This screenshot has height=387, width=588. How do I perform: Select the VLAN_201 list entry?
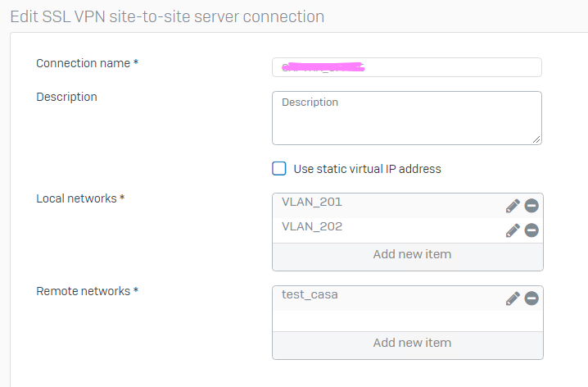click(x=313, y=203)
